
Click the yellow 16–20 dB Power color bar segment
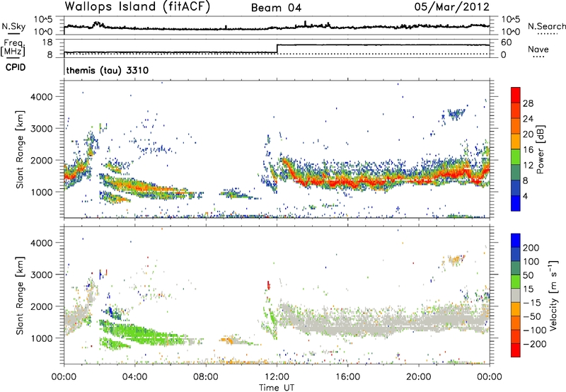pyautogui.click(x=516, y=141)
